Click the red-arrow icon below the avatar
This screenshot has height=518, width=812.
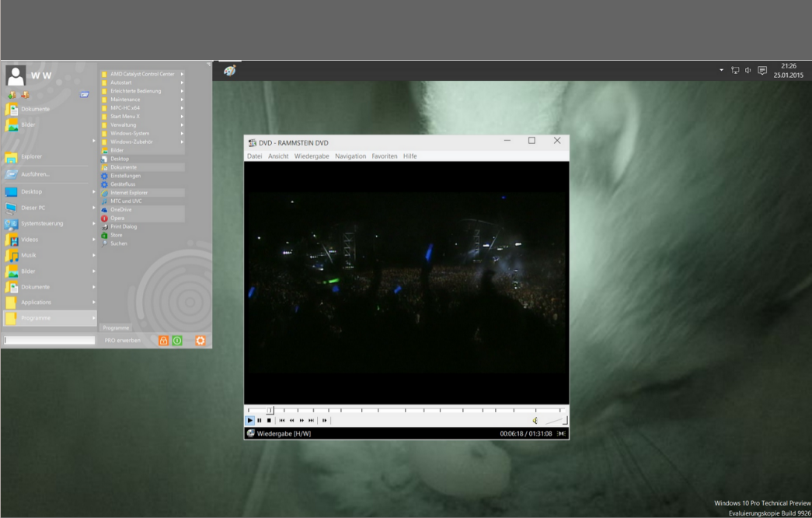pos(25,95)
